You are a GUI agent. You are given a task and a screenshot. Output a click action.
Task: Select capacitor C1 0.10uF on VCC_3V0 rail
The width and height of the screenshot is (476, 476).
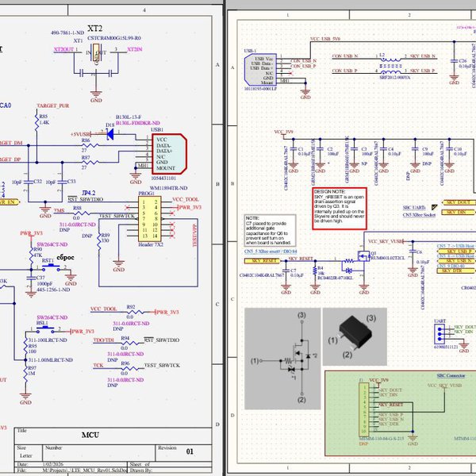click(x=294, y=149)
